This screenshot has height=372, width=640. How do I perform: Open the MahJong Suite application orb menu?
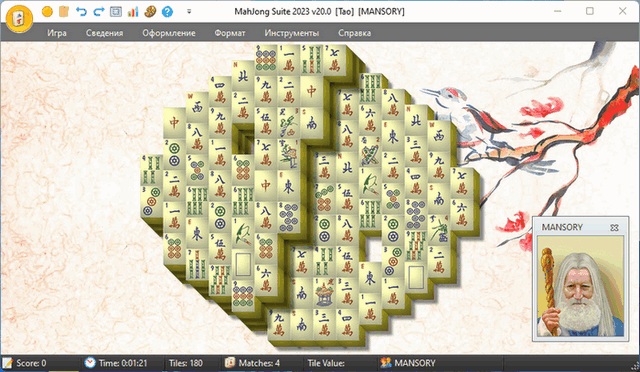(x=19, y=18)
